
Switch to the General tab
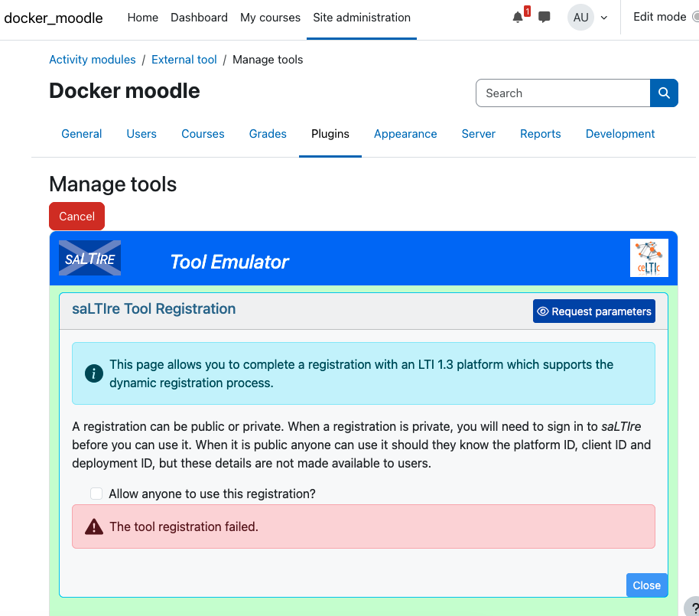coord(82,134)
